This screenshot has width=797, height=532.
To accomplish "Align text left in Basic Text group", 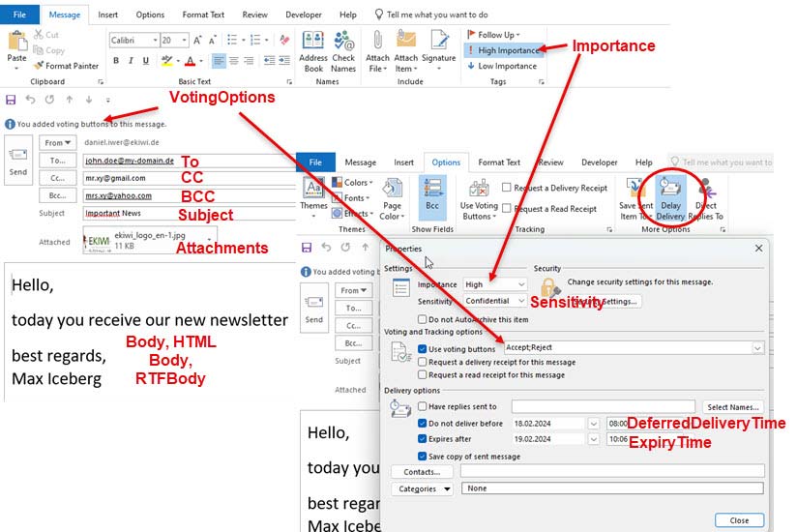I will point(219,61).
